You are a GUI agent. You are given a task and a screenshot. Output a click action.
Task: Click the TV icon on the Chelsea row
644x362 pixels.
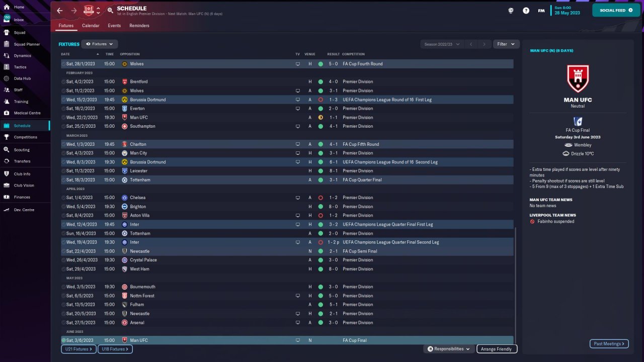click(298, 198)
